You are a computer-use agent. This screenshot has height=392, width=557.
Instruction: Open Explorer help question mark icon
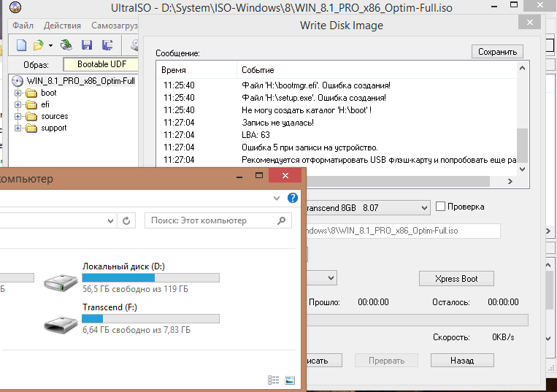293,198
